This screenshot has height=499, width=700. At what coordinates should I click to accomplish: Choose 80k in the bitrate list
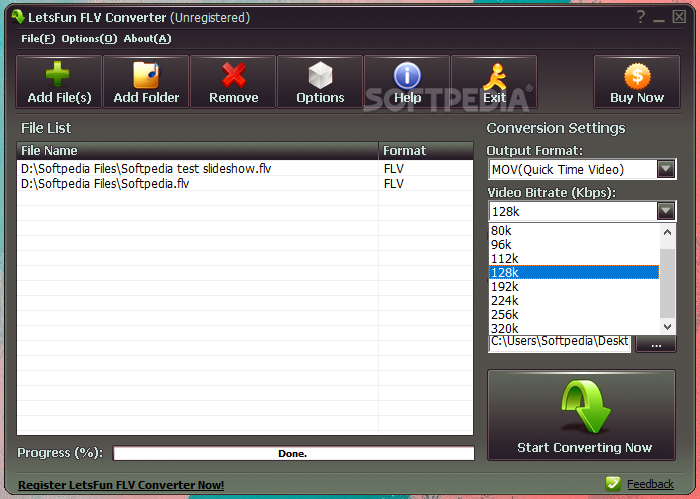click(574, 231)
